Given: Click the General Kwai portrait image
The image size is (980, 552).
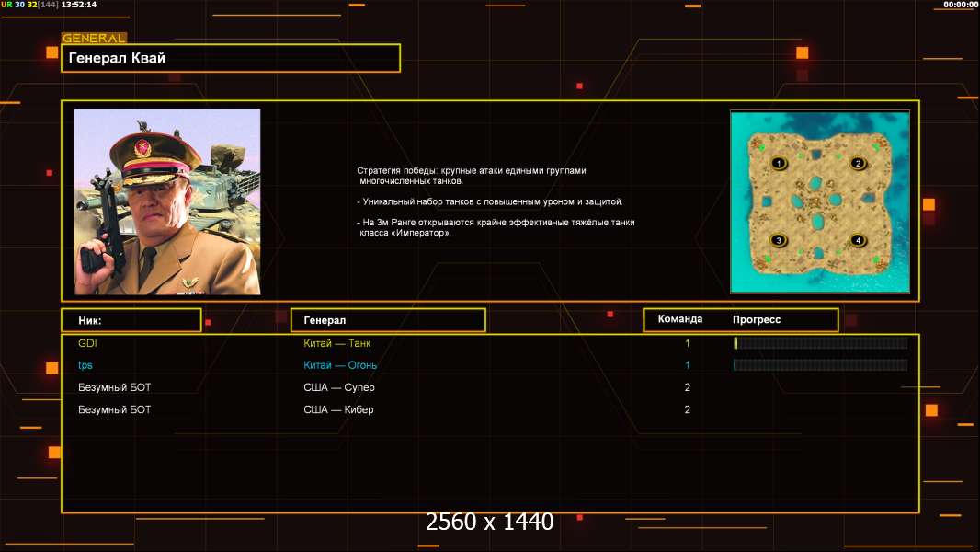Looking at the screenshot, I should pyautogui.click(x=167, y=201).
